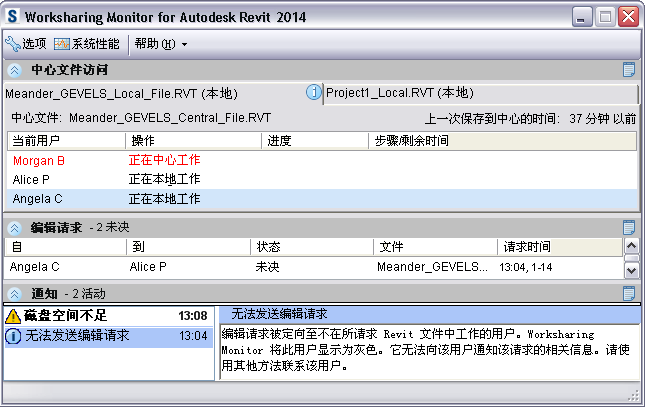
Task: Sort by 进度 column header
Action: click(315, 141)
